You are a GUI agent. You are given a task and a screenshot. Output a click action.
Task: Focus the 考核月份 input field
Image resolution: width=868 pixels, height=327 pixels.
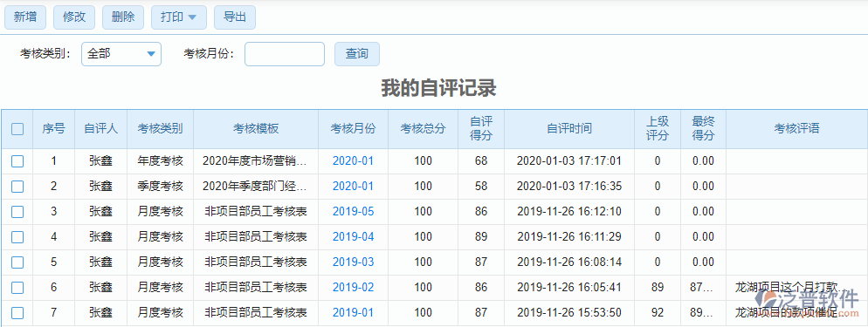285,54
